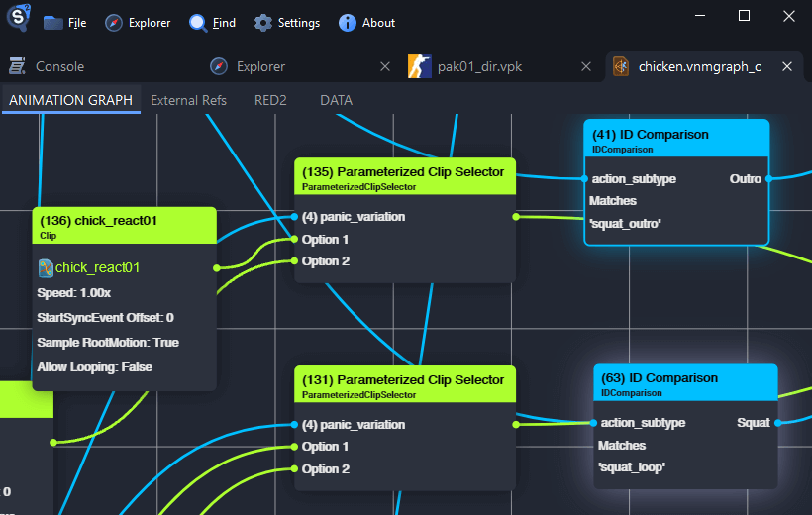Click node 135 output socket
812x515 pixels.
pyautogui.click(x=516, y=217)
